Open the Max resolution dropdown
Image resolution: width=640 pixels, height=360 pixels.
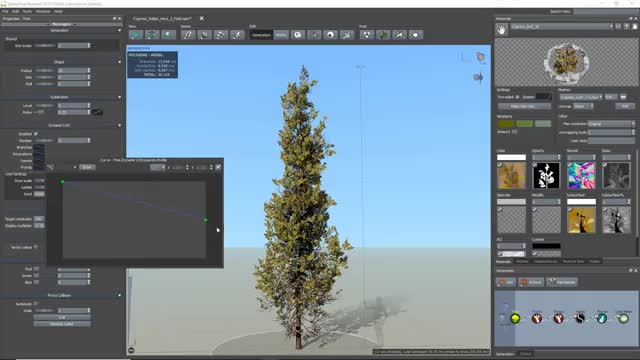(611, 124)
